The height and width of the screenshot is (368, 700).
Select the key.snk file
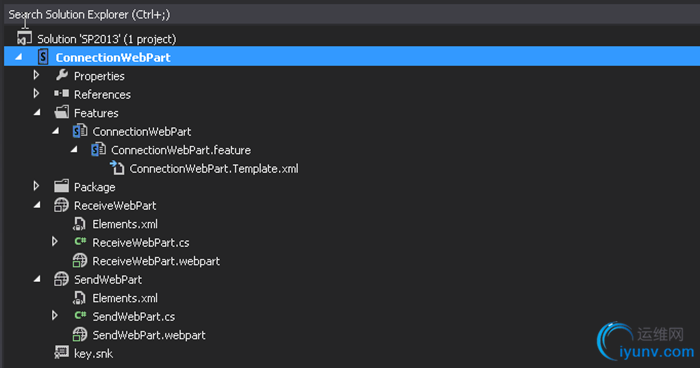pos(93,354)
